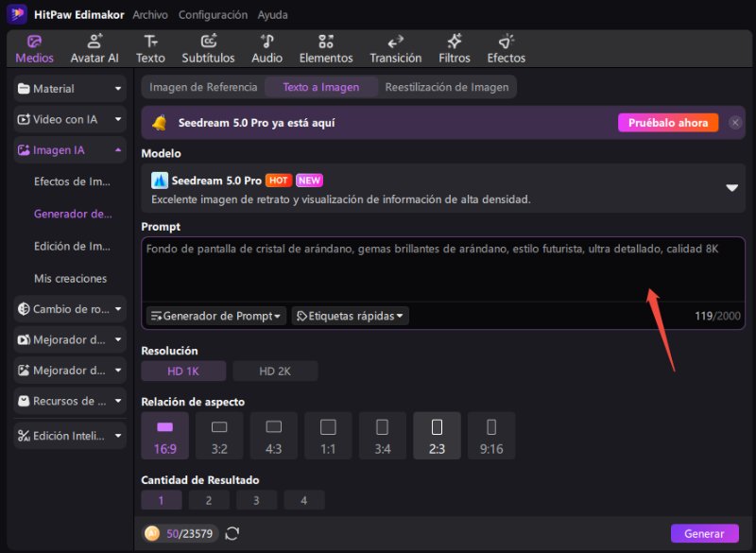Open the Configuración menu
Viewport: 756px width, 553px height.
[x=213, y=15]
